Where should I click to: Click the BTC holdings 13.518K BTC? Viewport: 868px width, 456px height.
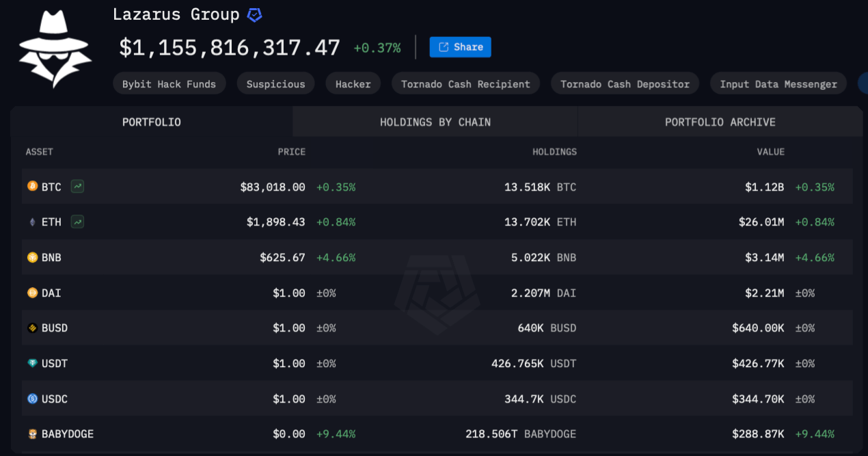coord(541,187)
